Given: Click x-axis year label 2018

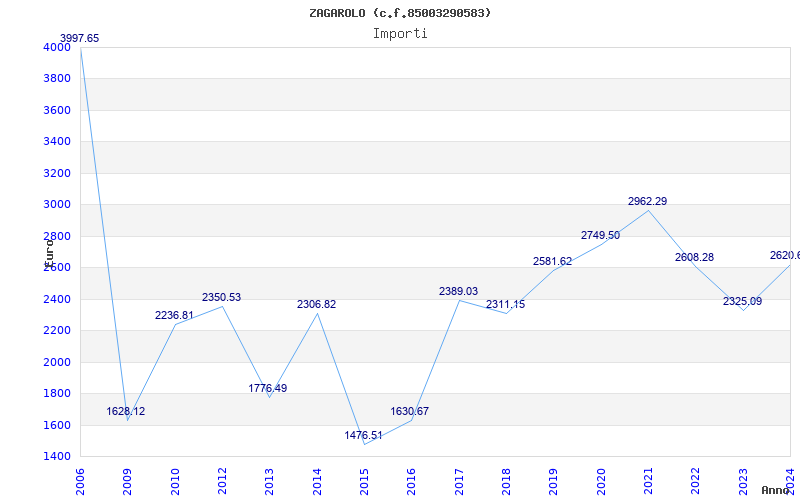Looking at the screenshot, I should pos(507,481).
